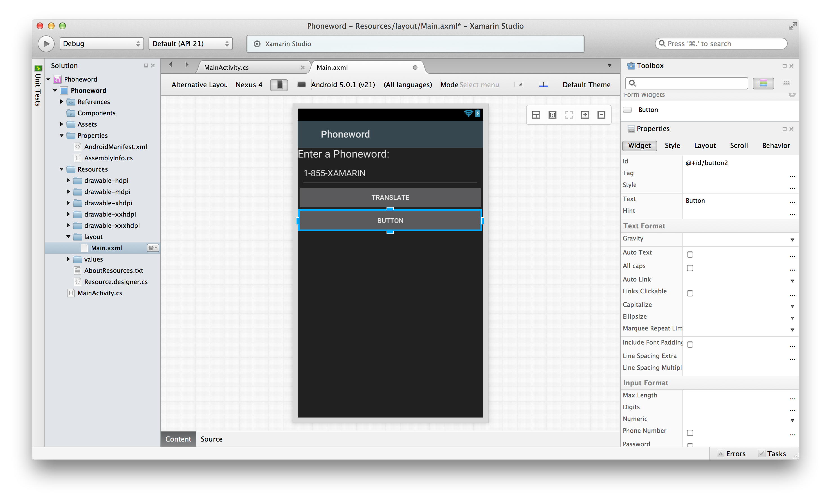Toggle toolbox category view icon

pyautogui.click(x=763, y=83)
